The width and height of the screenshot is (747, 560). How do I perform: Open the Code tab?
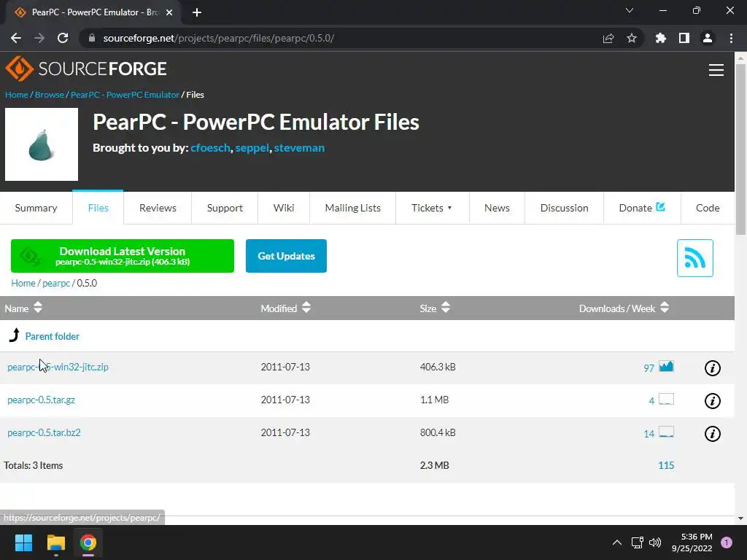tap(708, 208)
